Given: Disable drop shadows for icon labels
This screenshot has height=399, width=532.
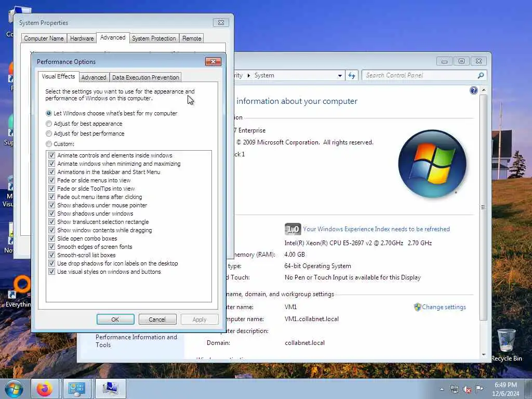Looking at the screenshot, I should pos(51,263).
